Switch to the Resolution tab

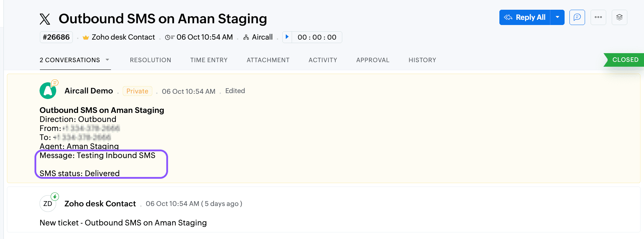(151, 60)
